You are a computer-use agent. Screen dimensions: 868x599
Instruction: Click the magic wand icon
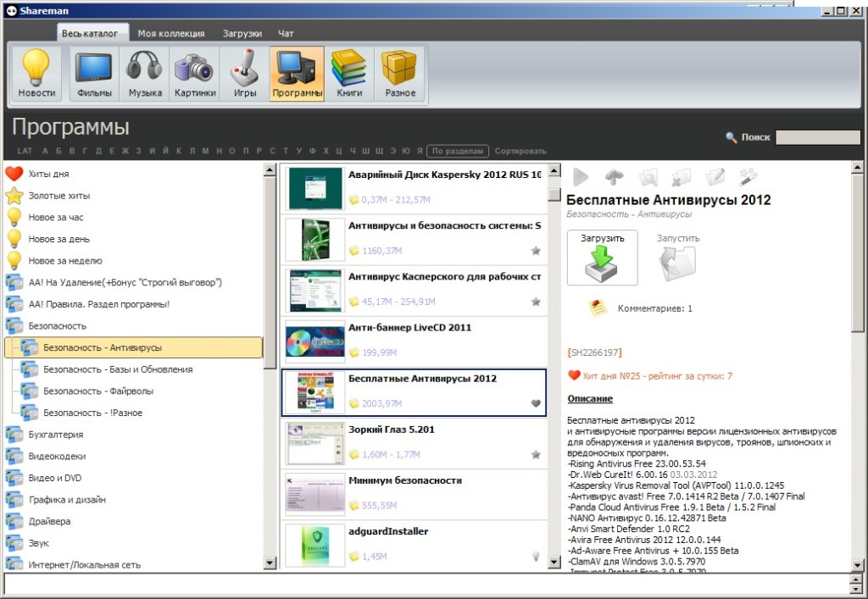pos(748,177)
